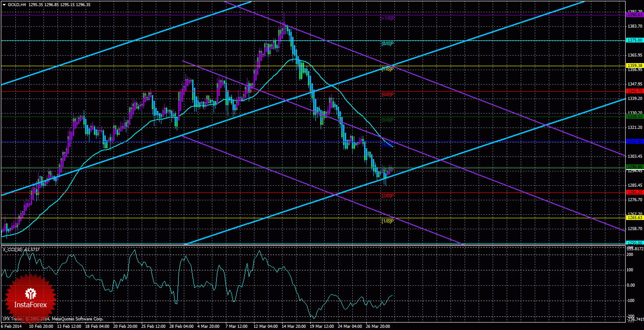Screen dimensions: 644x330
Task: Click the 20 Feb 20:00 time label
Action: (x=126, y=326)
